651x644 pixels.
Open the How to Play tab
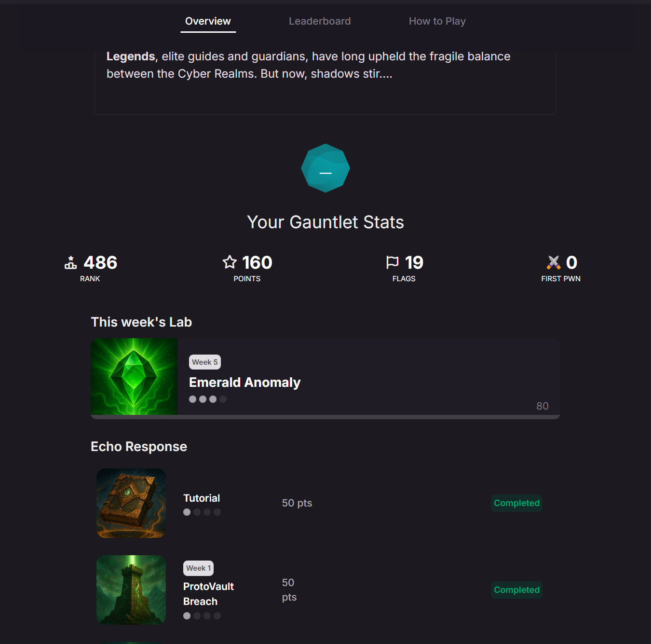click(437, 21)
